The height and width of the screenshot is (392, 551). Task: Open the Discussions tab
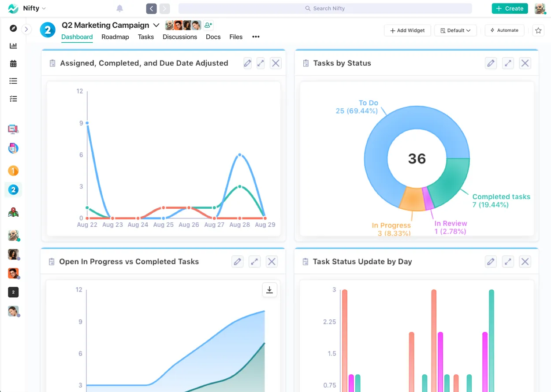(x=180, y=37)
